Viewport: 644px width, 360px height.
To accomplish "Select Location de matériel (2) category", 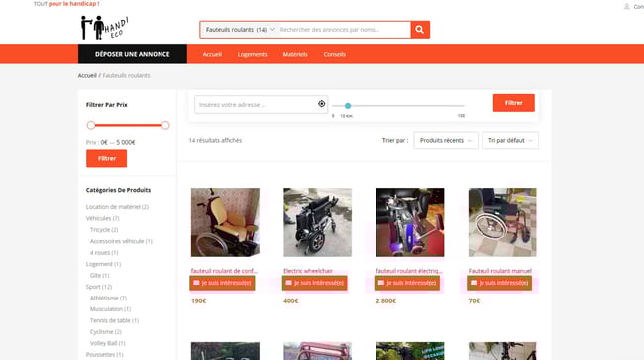I will click(117, 207).
